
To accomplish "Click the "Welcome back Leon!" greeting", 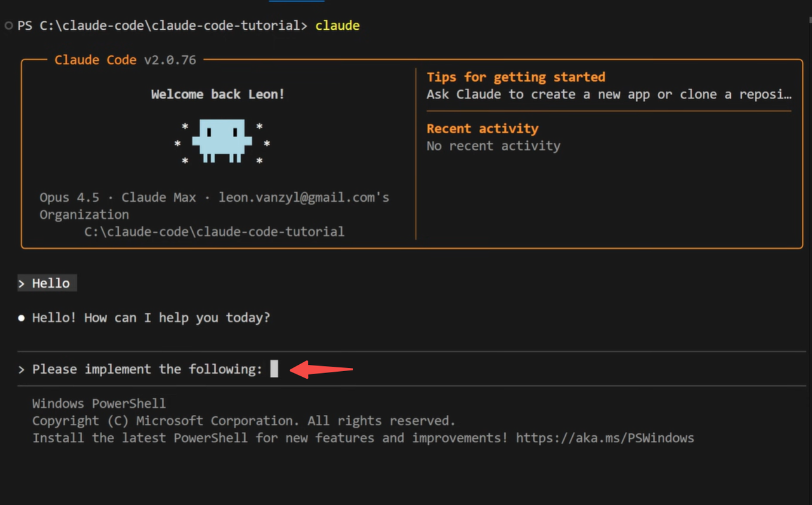I will coord(218,95).
